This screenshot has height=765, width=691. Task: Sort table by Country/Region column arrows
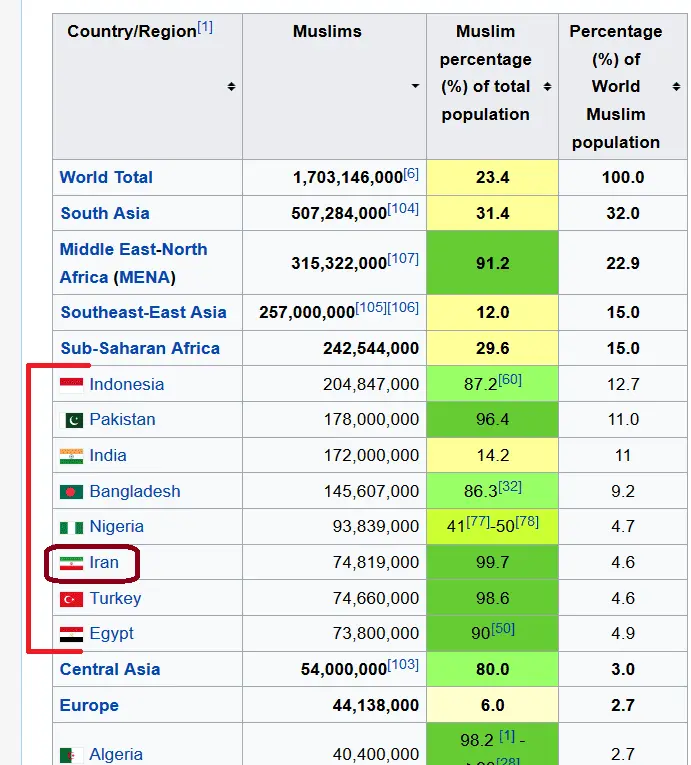point(231,87)
